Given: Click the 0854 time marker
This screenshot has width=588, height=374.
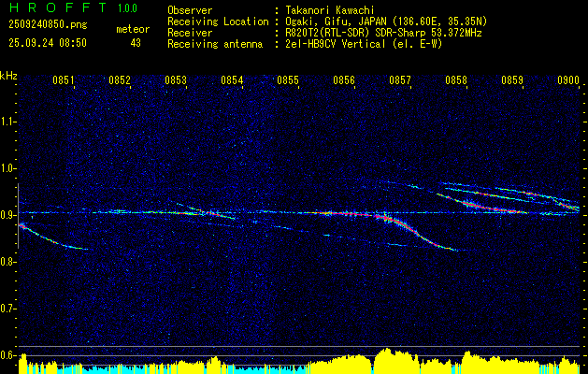Looking at the screenshot, I should click(232, 80).
